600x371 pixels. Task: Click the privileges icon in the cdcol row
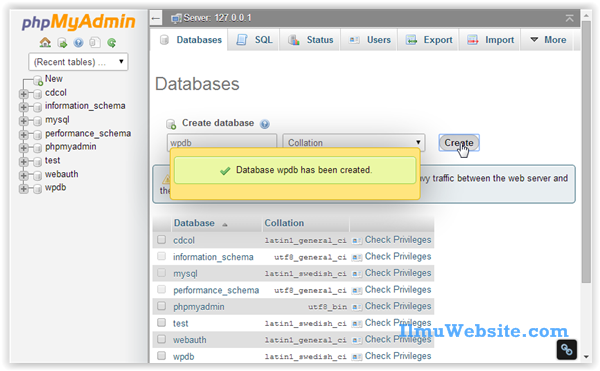click(x=357, y=241)
